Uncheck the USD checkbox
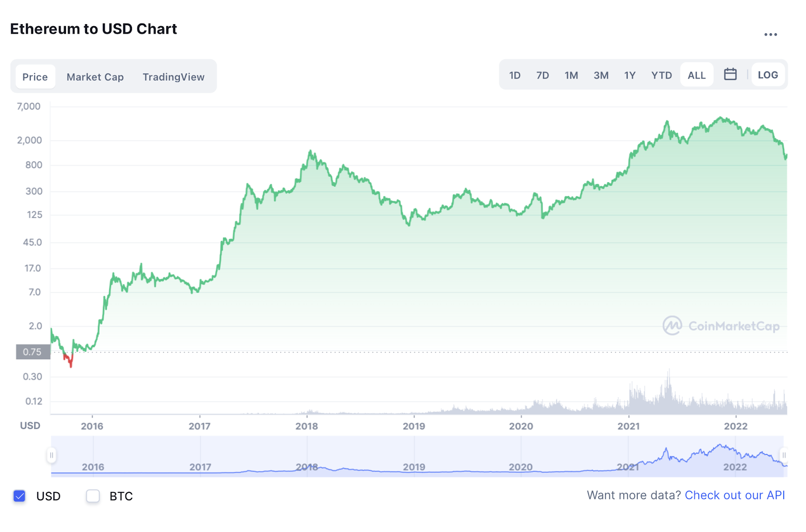Image resolution: width=806 pixels, height=532 pixels. click(x=20, y=496)
